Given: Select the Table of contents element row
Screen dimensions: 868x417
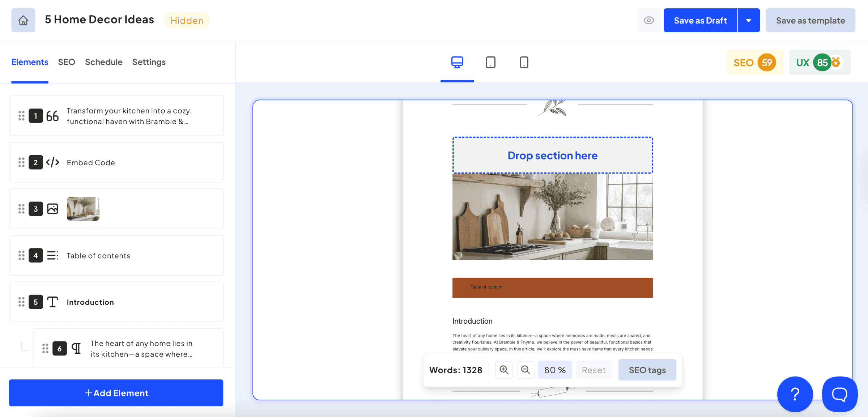Looking at the screenshot, I should (116, 255).
